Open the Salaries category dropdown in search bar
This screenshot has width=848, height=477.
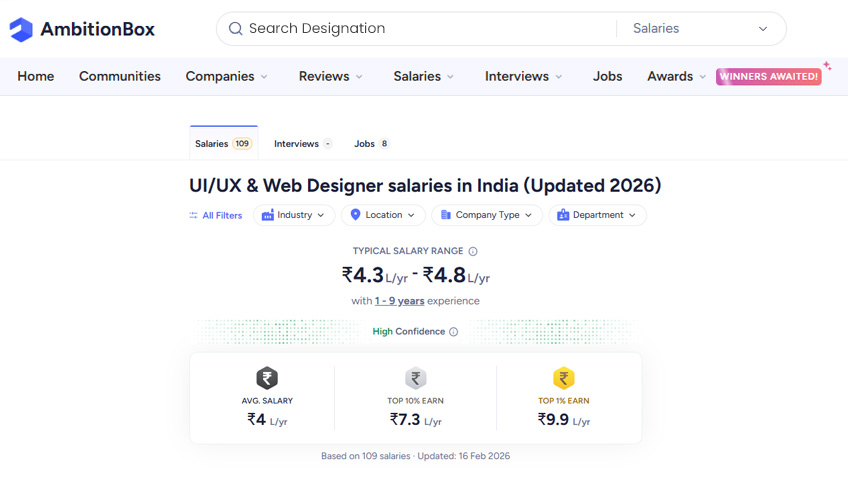point(701,29)
